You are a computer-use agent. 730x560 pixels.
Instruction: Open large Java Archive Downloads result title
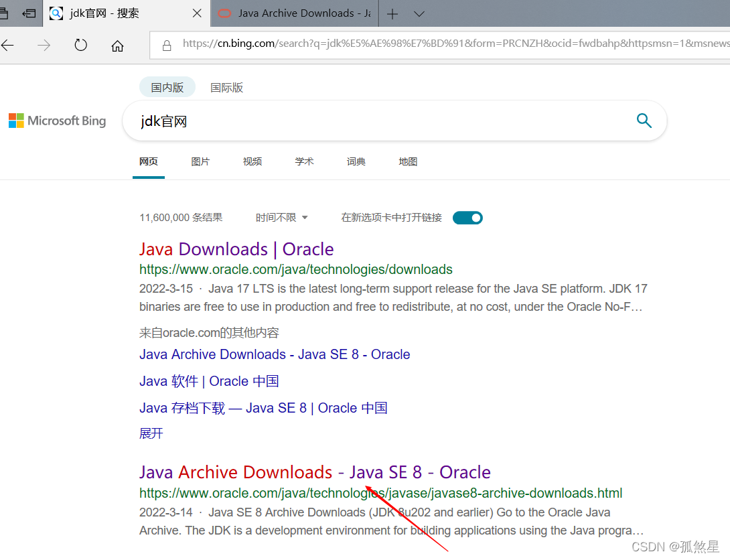point(315,472)
